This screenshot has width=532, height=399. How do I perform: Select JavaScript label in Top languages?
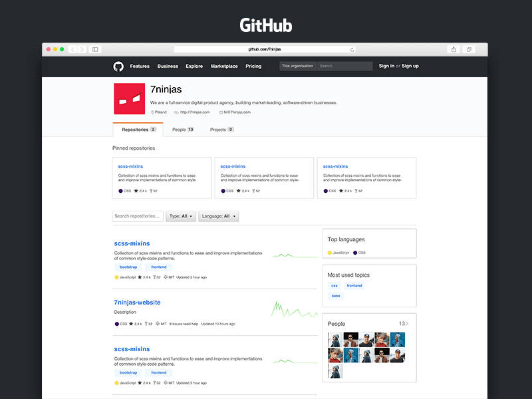point(340,253)
